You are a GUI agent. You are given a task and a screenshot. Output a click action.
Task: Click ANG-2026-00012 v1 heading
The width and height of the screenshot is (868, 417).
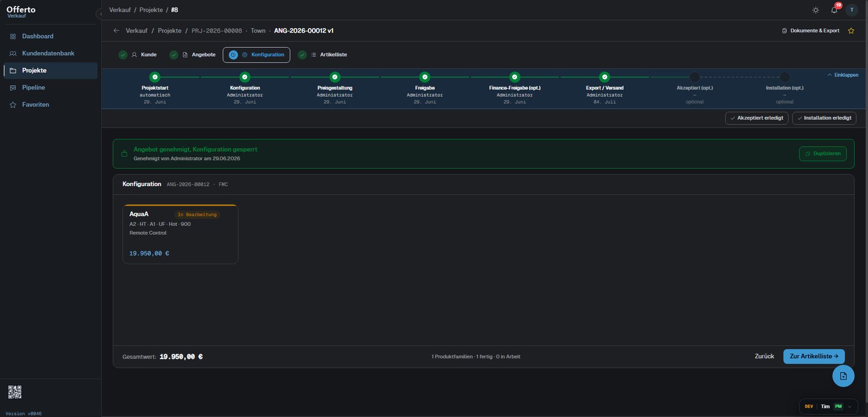(x=304, y=31)
